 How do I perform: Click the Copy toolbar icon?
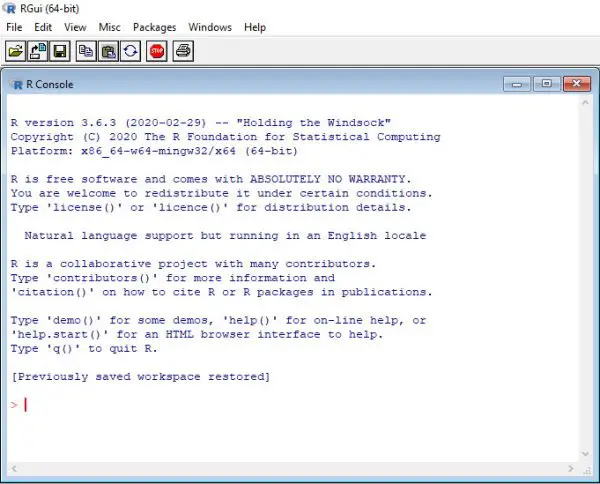(x=86, y=51)
